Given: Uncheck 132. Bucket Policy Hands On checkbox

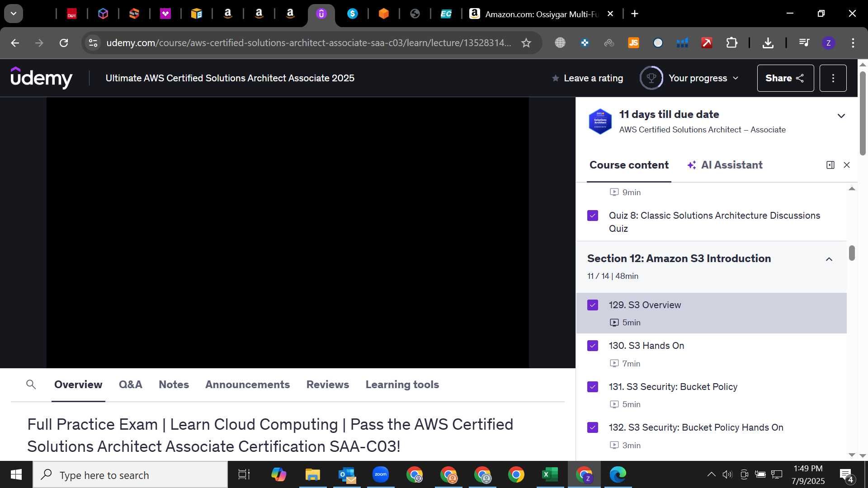Looking at the screenshot, I should (x=593, y=427).
